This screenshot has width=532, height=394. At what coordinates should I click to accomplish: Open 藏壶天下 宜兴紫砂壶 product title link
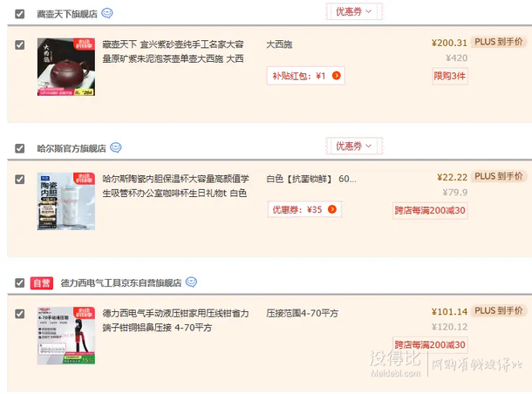pos(173,51)
